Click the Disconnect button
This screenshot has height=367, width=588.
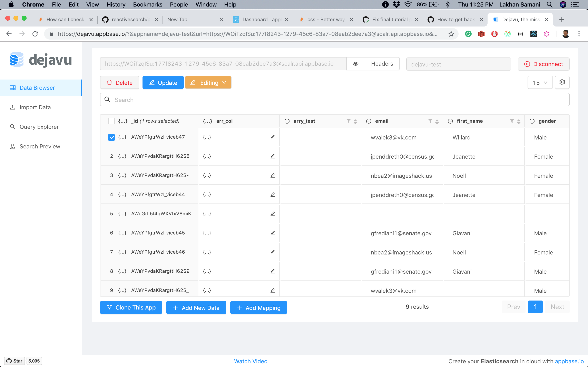(x=543, y=64)
